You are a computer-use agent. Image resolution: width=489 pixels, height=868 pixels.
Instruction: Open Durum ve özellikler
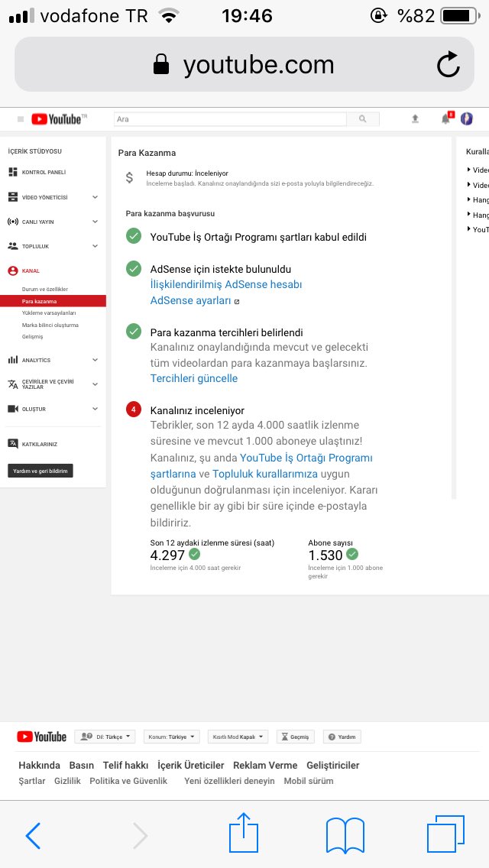(x=45, y=289)
